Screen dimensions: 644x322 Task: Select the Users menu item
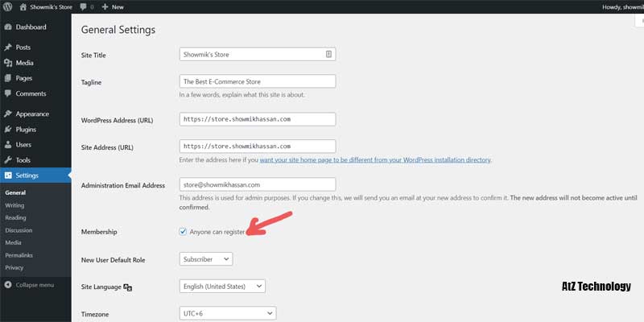pyautogui.click(x=24, y=145)
